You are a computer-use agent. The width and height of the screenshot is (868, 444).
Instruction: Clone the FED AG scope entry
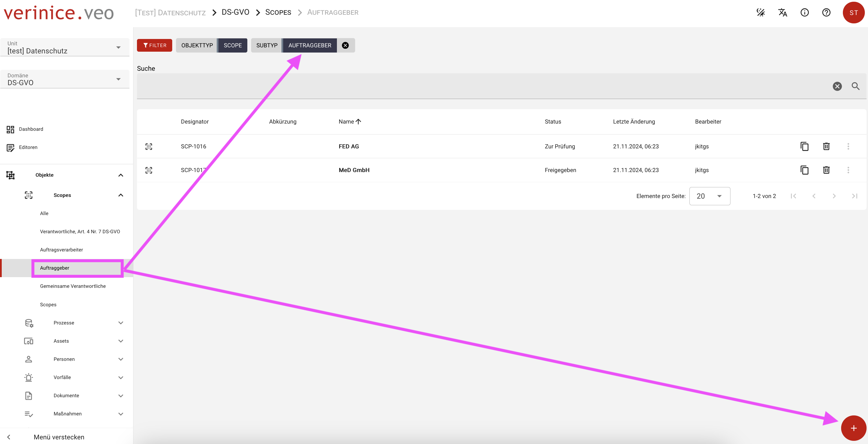pyautogui.click(x=804, y=146)
